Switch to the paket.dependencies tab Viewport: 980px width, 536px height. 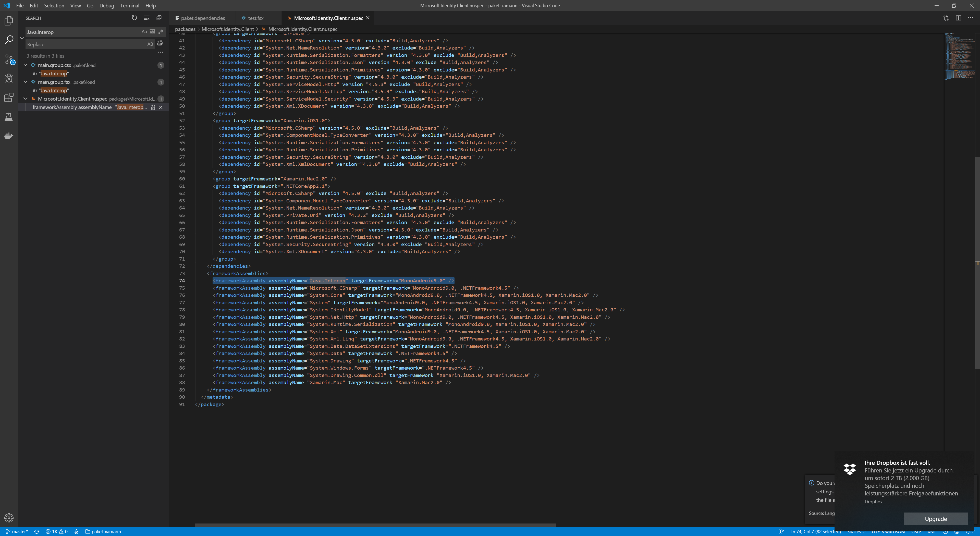(x=203, y=18)
